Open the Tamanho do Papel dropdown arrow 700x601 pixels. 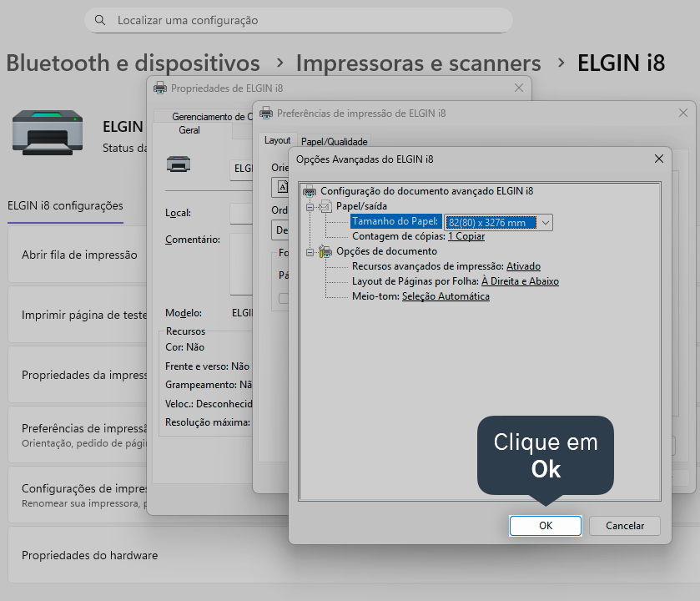pos(545,222)
